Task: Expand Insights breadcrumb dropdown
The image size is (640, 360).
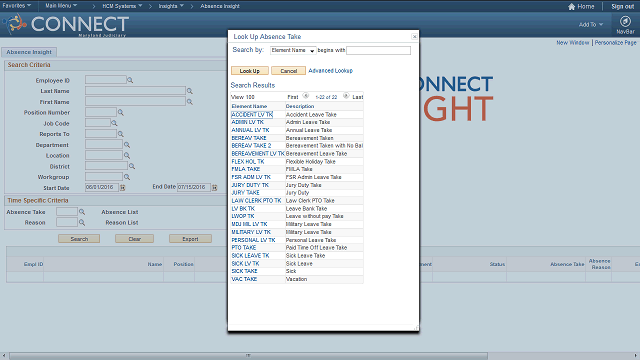Action: (171, 6)
